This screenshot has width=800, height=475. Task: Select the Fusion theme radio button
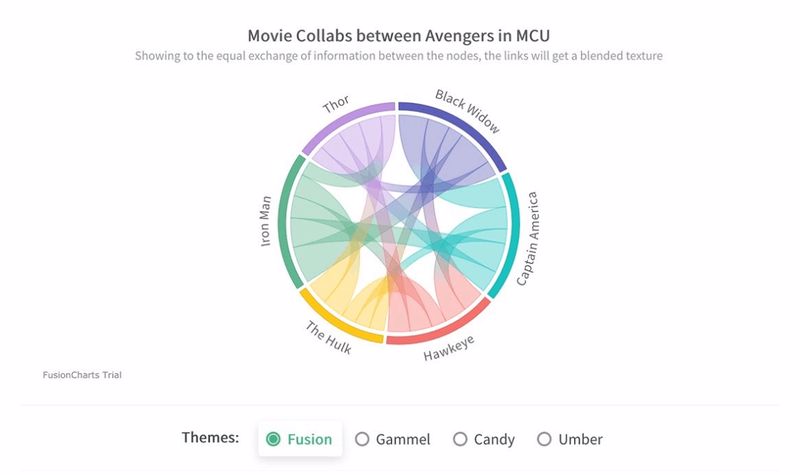[x=273, y=439]
